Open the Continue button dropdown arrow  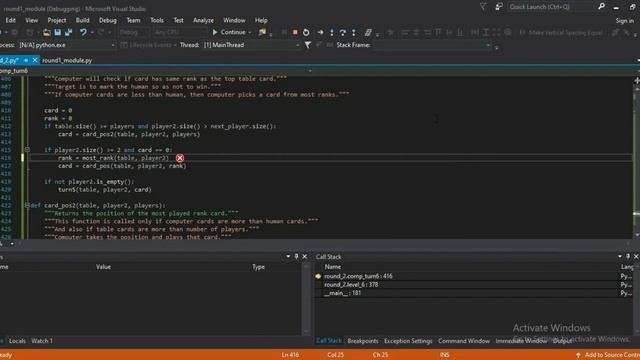coord(250,32)
